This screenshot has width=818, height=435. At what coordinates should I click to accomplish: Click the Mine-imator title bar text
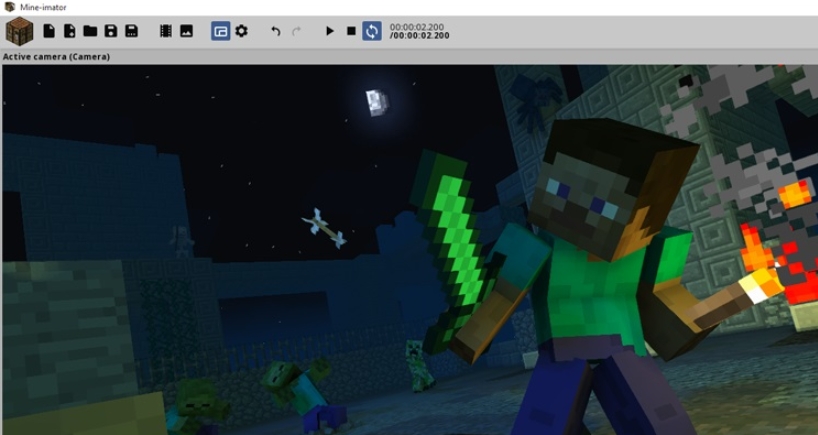click(x=43, y=7)
